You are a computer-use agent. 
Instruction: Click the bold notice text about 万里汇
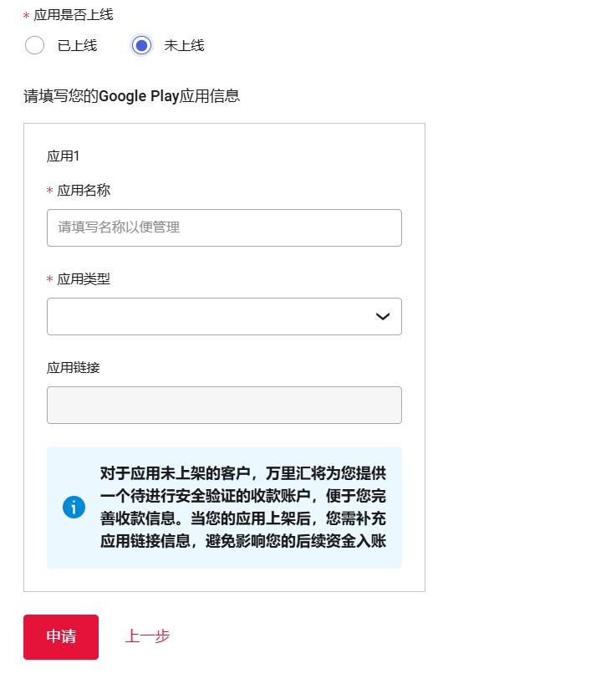coord(242,507)
